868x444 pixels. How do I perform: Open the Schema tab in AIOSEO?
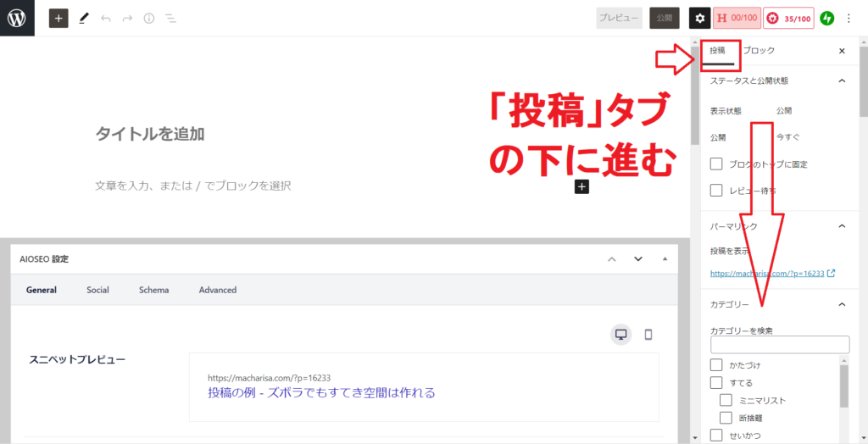[x=153, y=290]
